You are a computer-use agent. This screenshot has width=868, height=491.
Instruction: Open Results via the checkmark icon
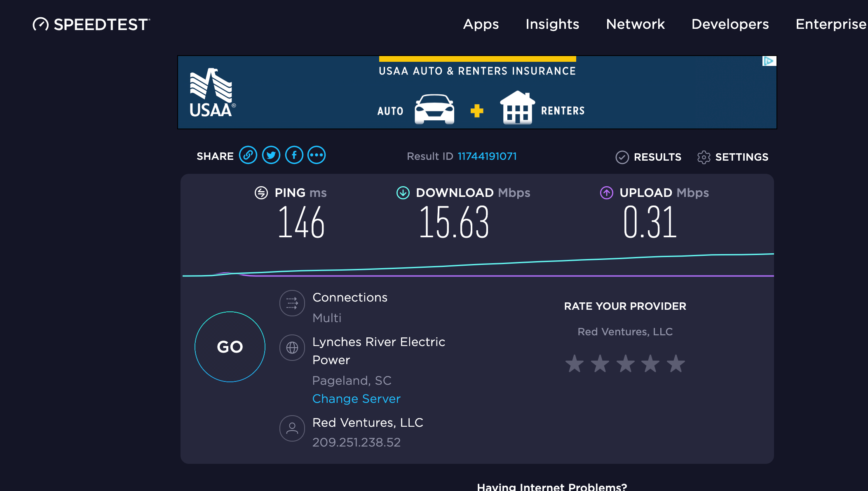click(x=622, y=157)
